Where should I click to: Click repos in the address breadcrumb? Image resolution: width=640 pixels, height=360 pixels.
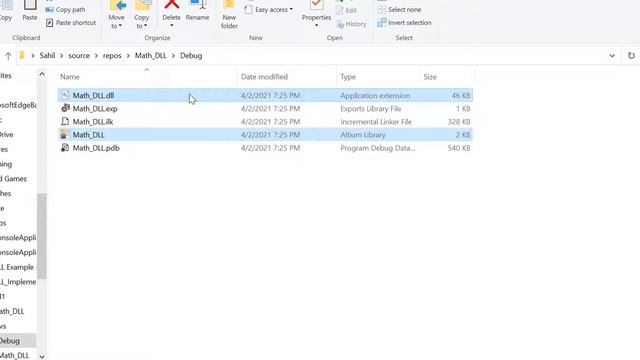(x=112, y=56)
